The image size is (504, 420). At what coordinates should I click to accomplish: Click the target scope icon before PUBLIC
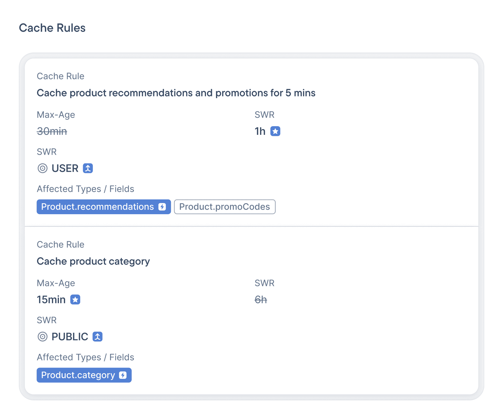42,337
